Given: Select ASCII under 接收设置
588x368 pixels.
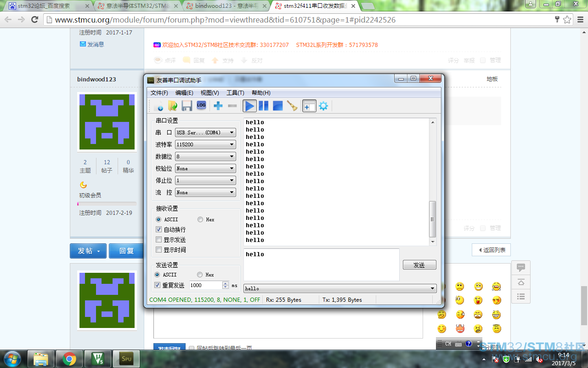Looking at the screenshot, I should 158,219.
